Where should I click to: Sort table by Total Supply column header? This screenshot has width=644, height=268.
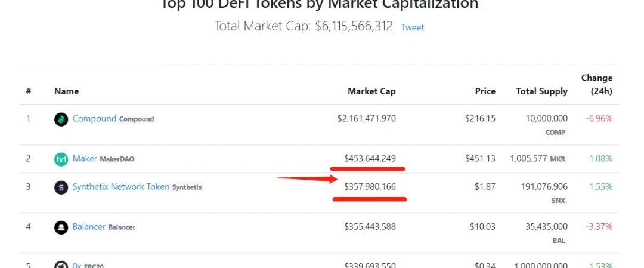point(541,91)
